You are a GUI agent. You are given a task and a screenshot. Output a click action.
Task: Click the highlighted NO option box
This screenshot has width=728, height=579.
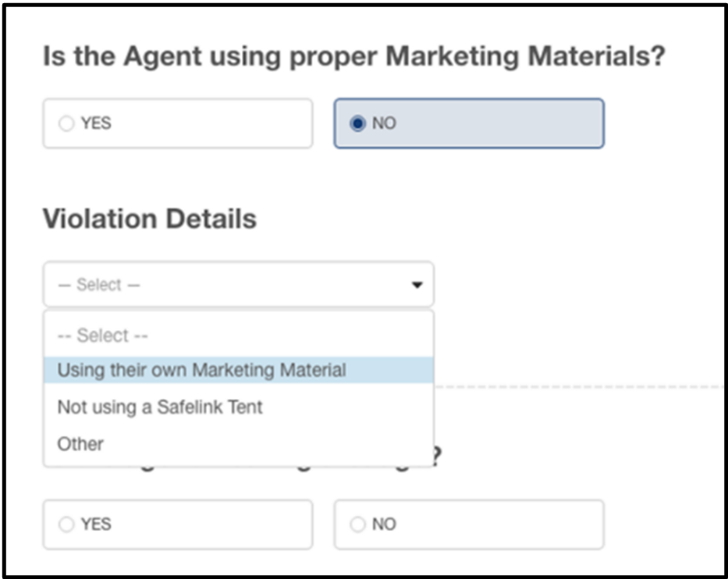click(469, 123)
